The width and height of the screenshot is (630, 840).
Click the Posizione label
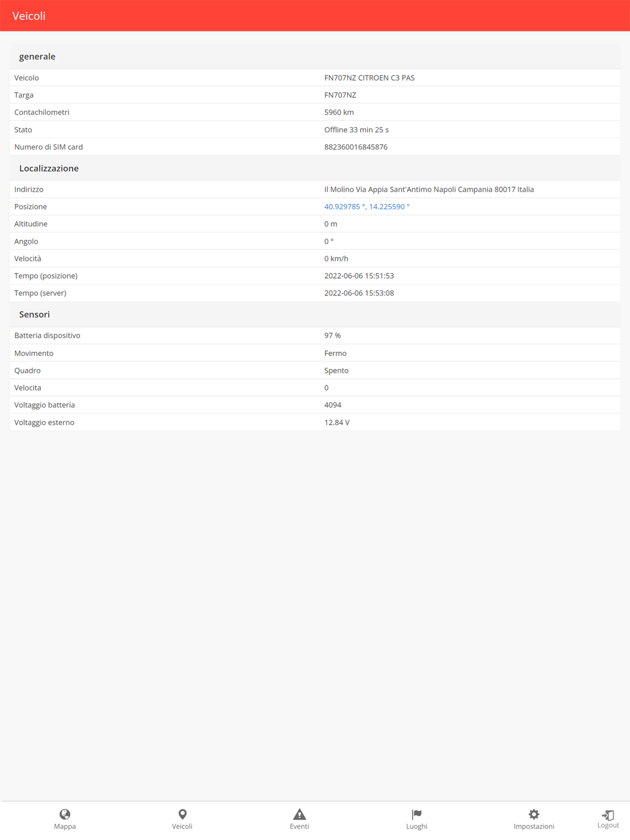31,207
